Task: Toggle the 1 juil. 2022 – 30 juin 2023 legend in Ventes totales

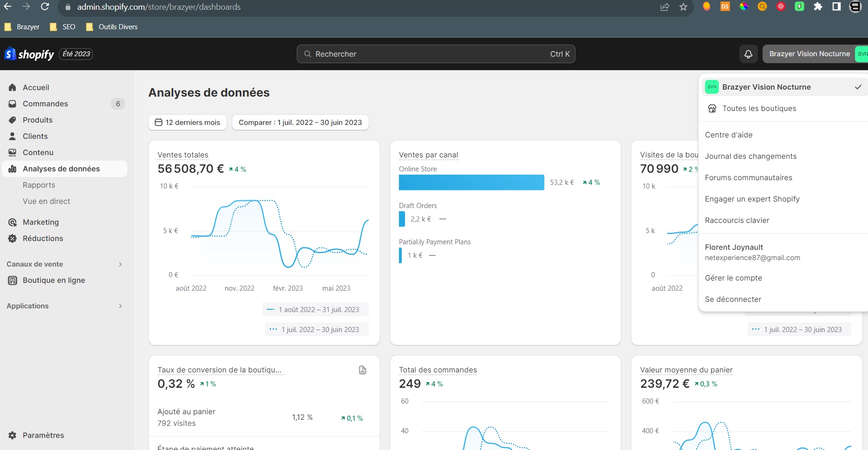Action: [317, 329]
